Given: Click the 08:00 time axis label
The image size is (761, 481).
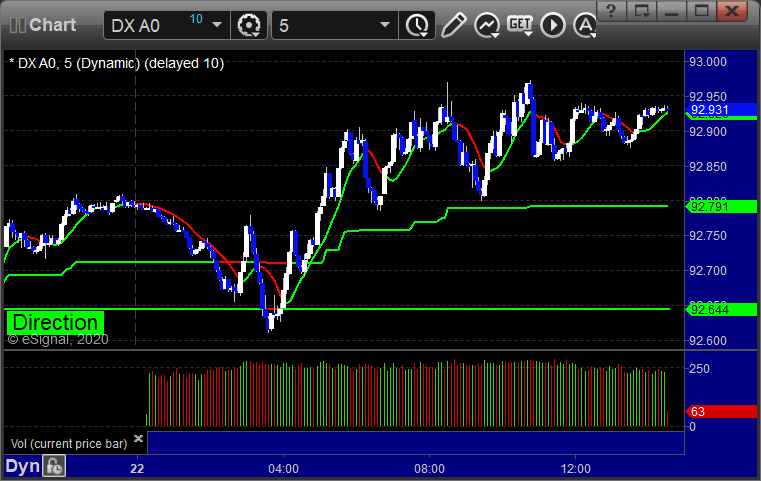Looking at the screenshot, I should pos(429,469).
